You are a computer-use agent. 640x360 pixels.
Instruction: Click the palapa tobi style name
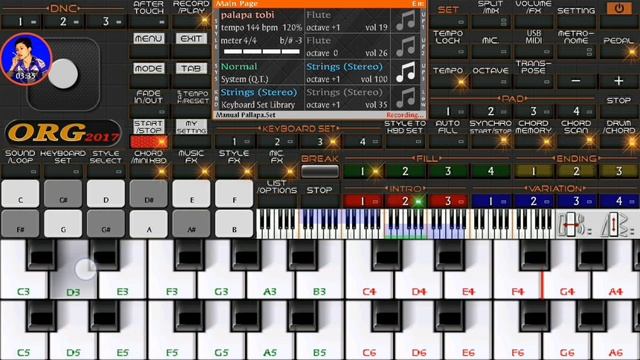click(247, 15)
